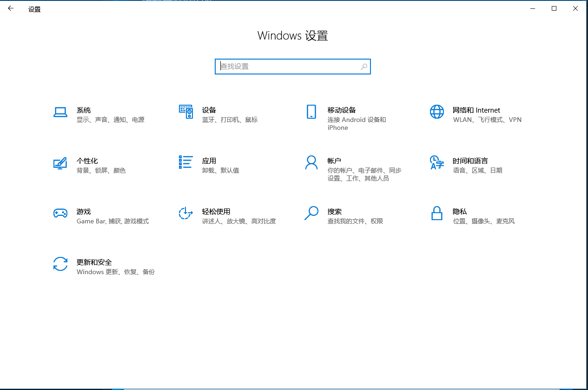This screenshot has width=588, height=390.
Task: Open the 轻松使用 dotted clock icon
Action: point(186,213)
